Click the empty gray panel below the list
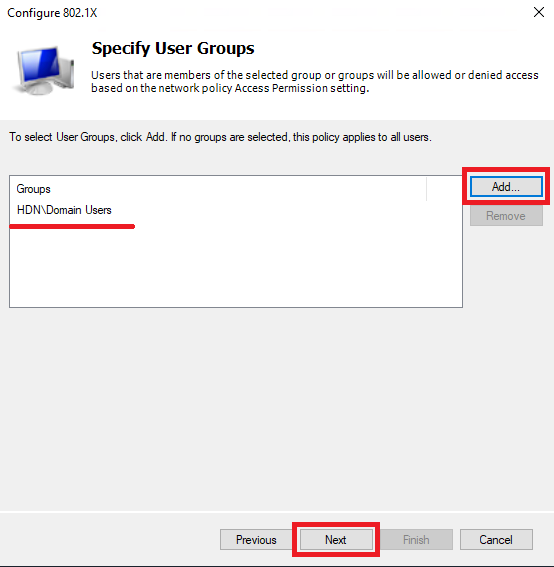Screen dimensions: 554x567 point(277,409)
